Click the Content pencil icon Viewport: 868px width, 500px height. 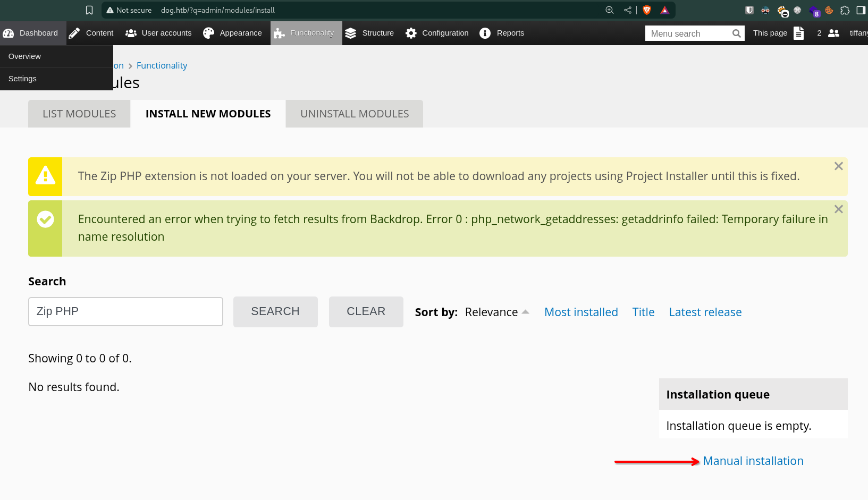[x=74, y=33]
